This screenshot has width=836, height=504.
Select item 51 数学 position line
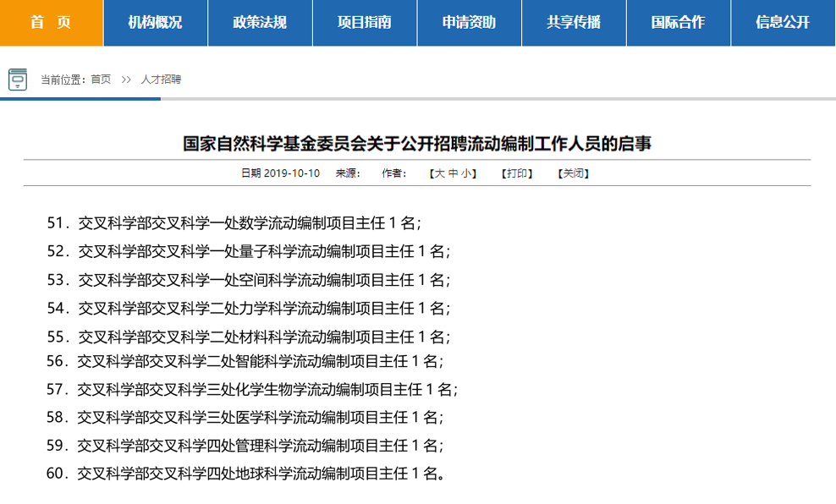point(234,222)
